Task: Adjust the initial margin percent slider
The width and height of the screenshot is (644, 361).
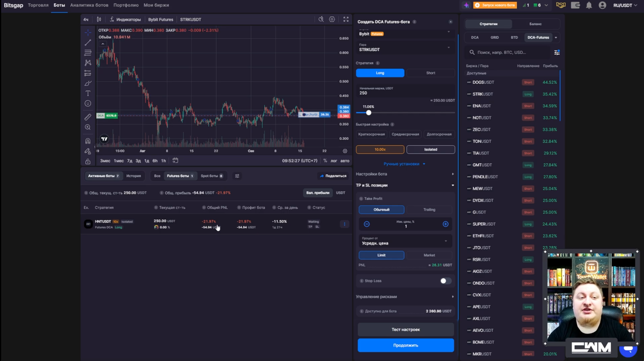Action: click(369, 112)
